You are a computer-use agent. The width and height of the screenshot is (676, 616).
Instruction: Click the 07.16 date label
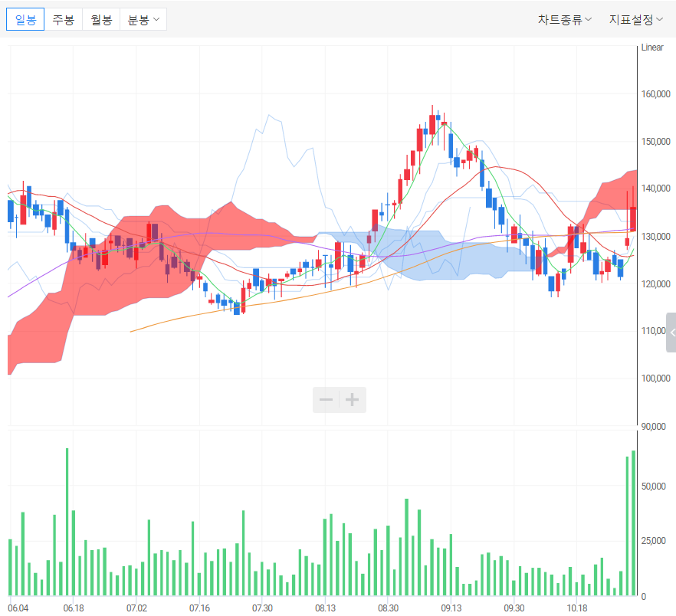click(x=199, y=608)
